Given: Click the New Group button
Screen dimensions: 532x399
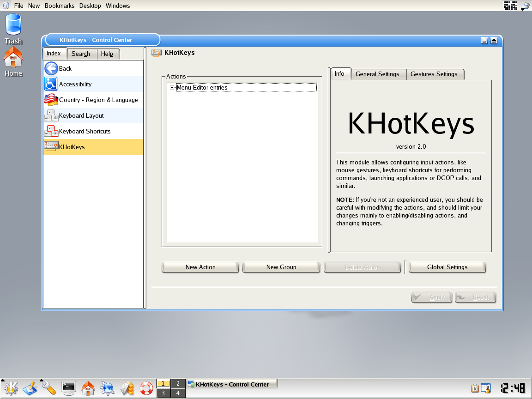Looking at the screenshot, I should click(281, 267).
